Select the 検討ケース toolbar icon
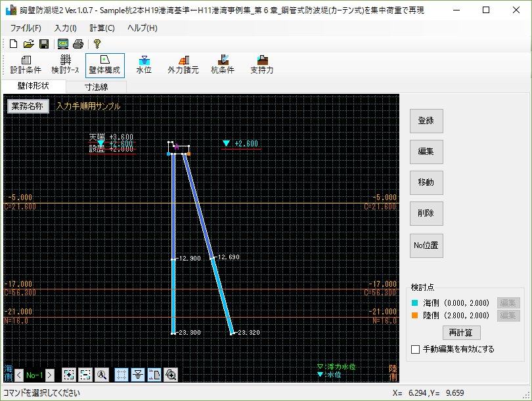Screen dimensions: 532x401 tap(64, 64)
